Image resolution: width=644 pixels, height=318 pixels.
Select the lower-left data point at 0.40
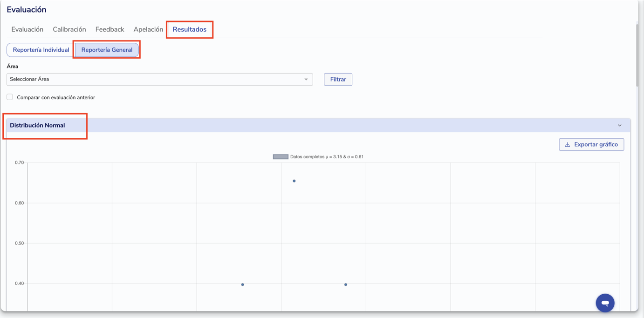(243, 284)
